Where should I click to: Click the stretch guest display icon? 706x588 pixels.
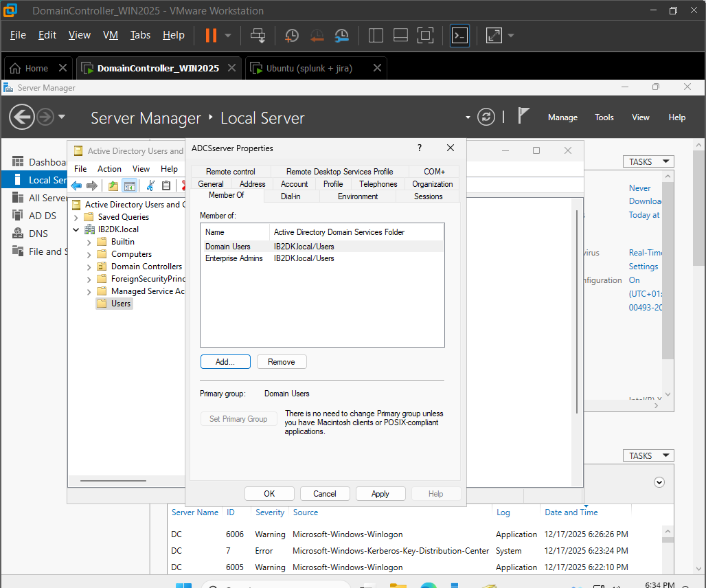(x=494, y=35)
